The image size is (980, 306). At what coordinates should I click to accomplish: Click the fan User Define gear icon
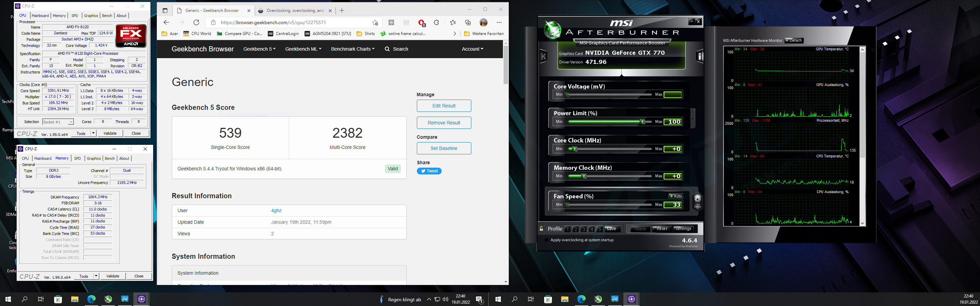point(697,201)
